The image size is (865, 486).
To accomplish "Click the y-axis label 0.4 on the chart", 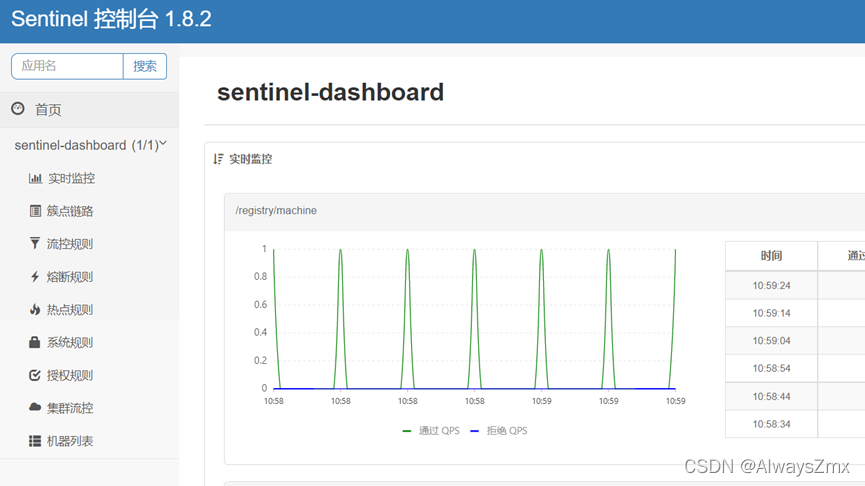I will coord(260,332).
